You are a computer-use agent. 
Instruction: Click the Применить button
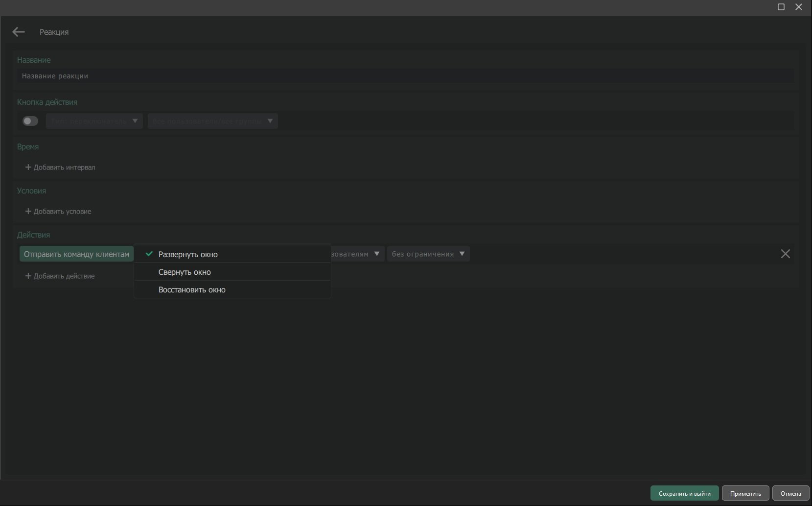pos(745,493)
